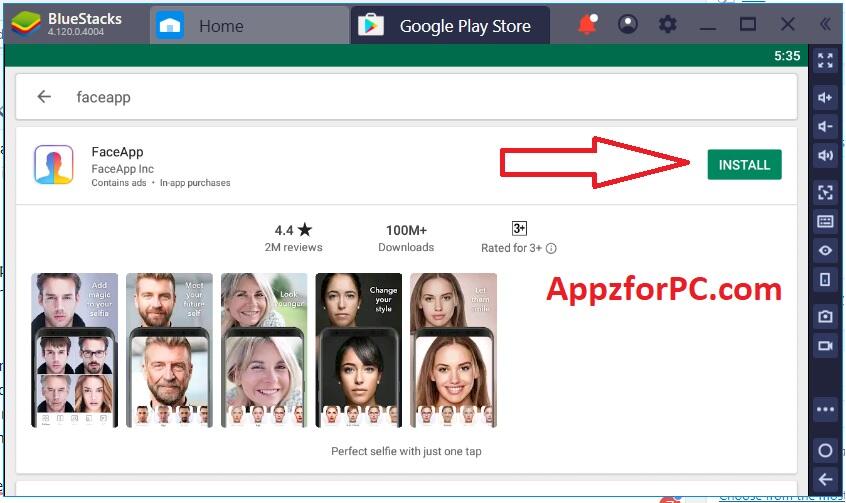Open the 'Change your style' screenshot
This screenshot has width=846, height=503.
point(358,350)
